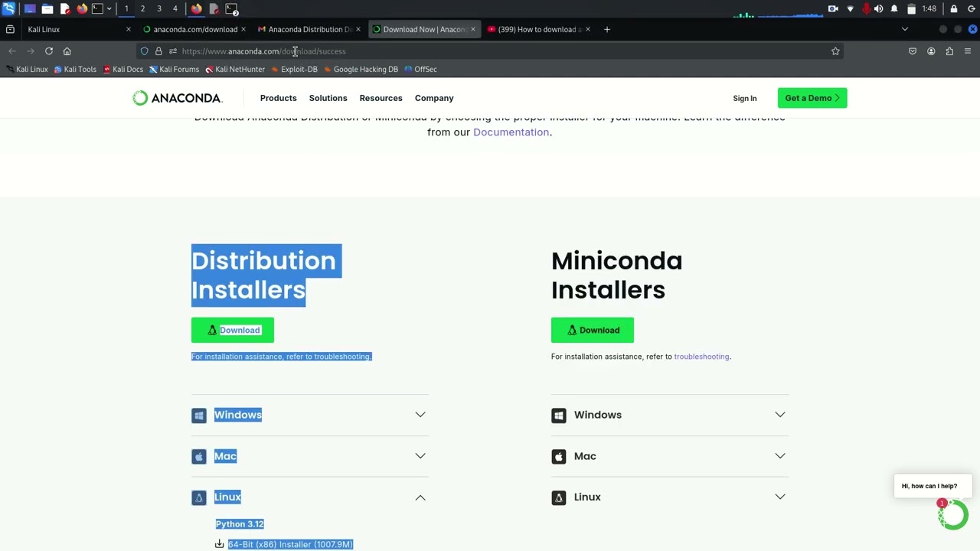
Task: Switch to workspace 2
Action: coord(142,8)
